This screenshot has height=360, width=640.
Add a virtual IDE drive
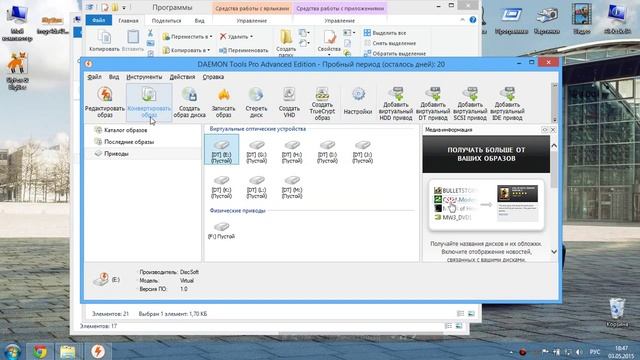coord(507,104)
